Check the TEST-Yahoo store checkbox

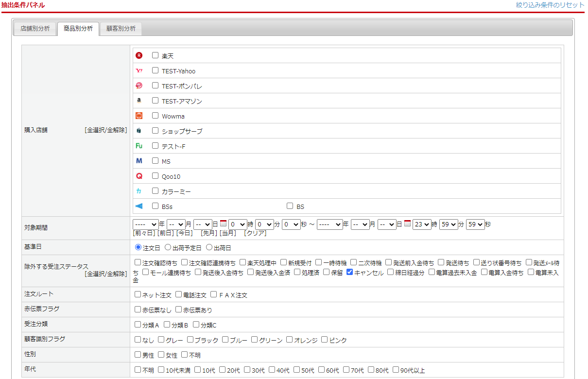pos(155,70)
